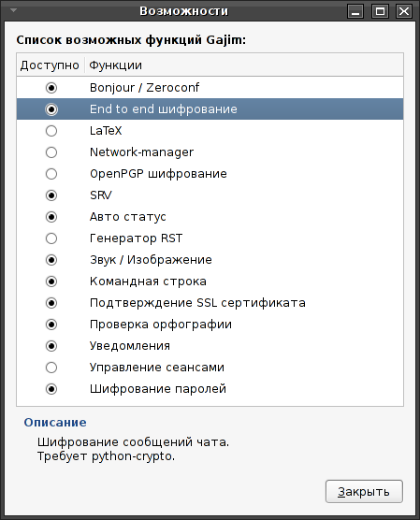Toggle radio button for Управление сеансами
The image size is (420, 520).
click(51, 368)
